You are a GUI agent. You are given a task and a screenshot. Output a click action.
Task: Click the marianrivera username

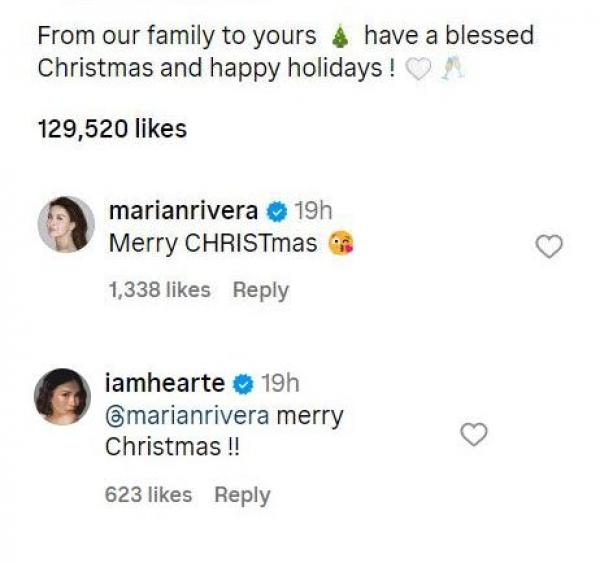182,211
